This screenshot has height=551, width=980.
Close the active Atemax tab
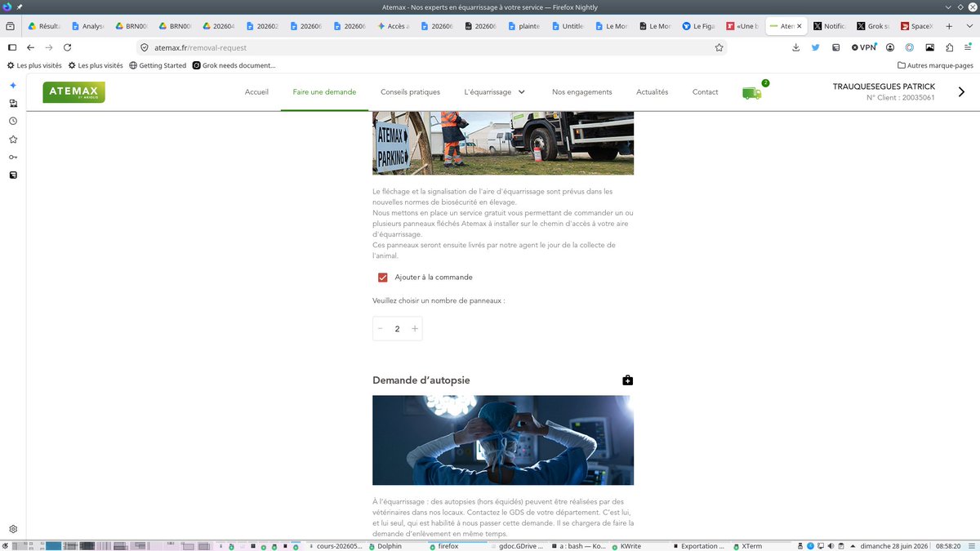point(799,26)
